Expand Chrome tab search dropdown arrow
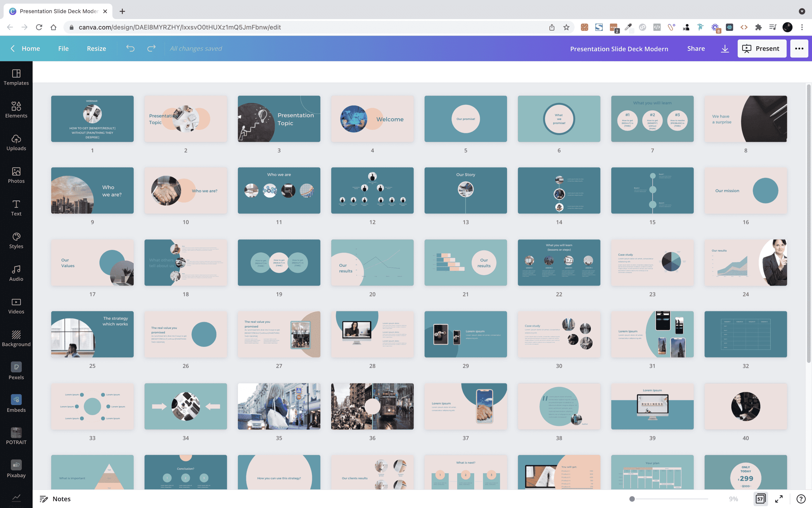The image size is (812, 508). point(802,11)
